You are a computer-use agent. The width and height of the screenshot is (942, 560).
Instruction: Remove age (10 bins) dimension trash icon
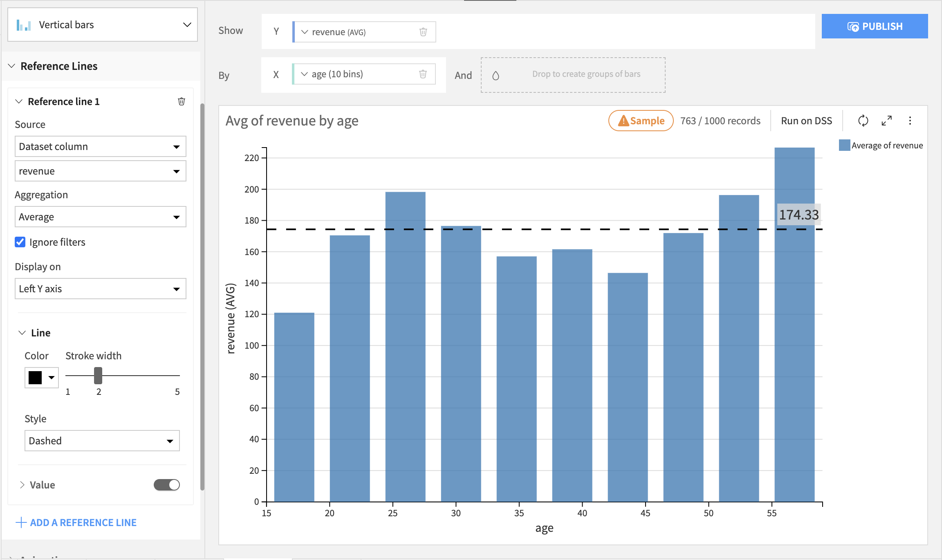tap(423, 74)
